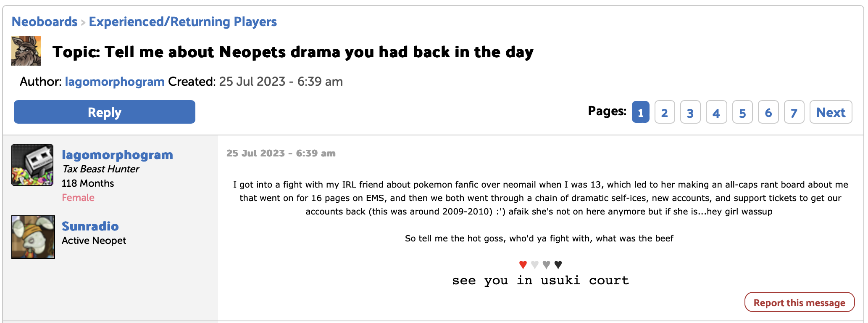The image size is (868, 323).
Task: Open author lagomorphogram link in topic header
Action: coord(115,82)
